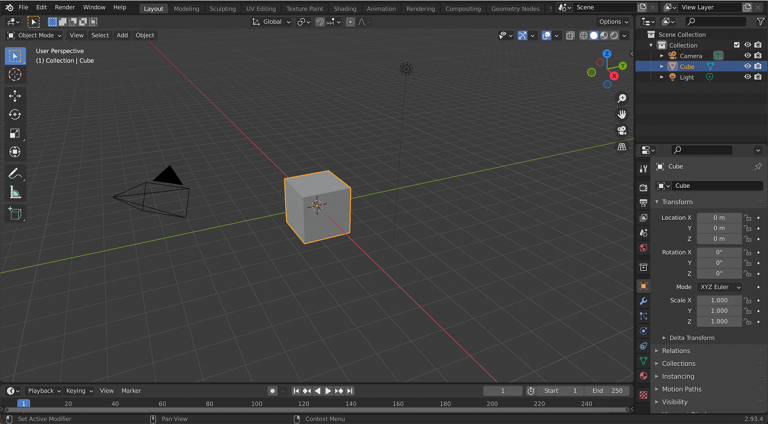Select the Add Cube tool
Viewport: 768px width, 424px height.
pos(15,213)
